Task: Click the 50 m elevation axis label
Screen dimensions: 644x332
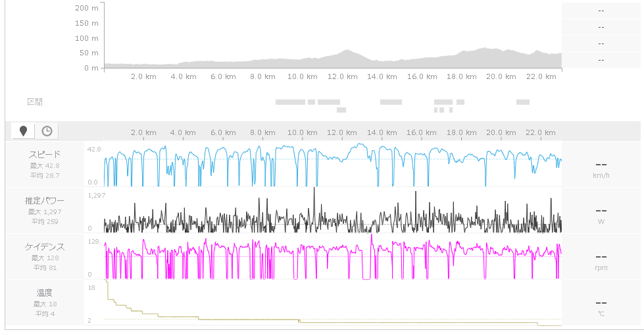Action: pos(89,53)
